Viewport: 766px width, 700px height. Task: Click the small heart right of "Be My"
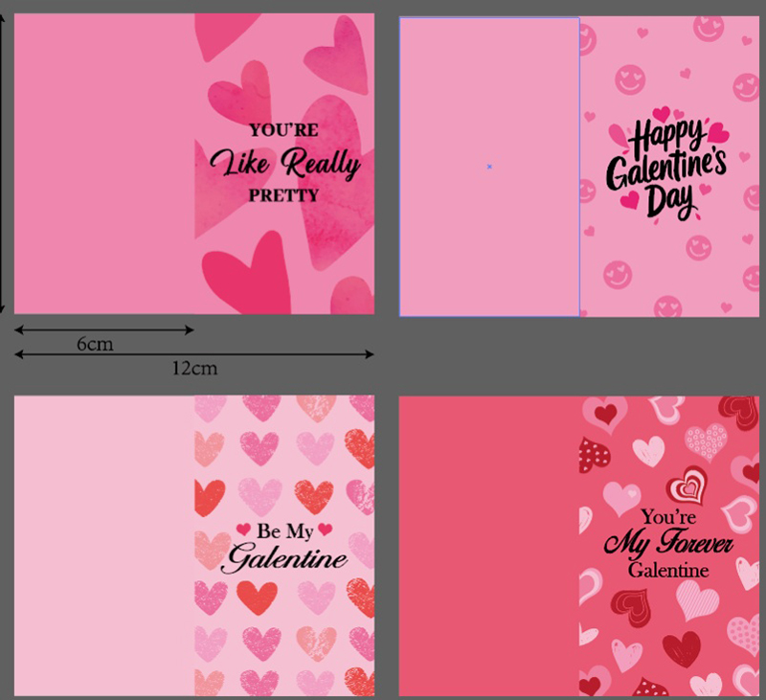(326, 530)
